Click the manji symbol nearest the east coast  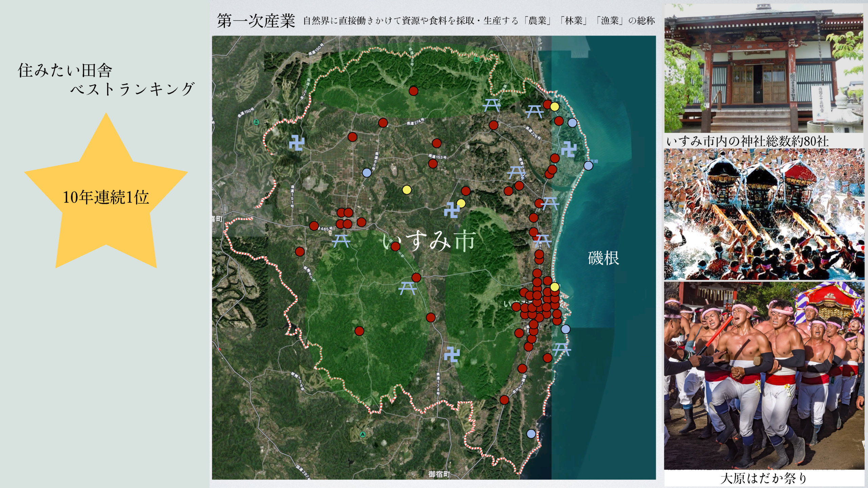click(569, 149)
